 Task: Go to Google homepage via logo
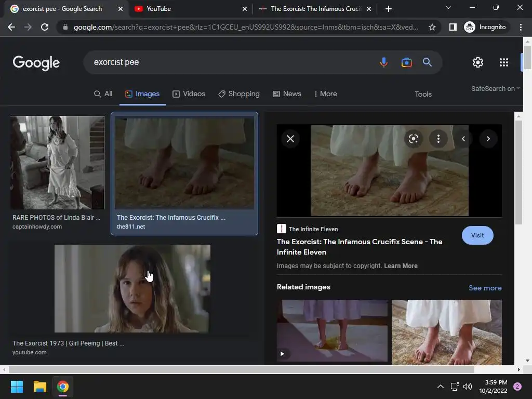coord(36,63)
